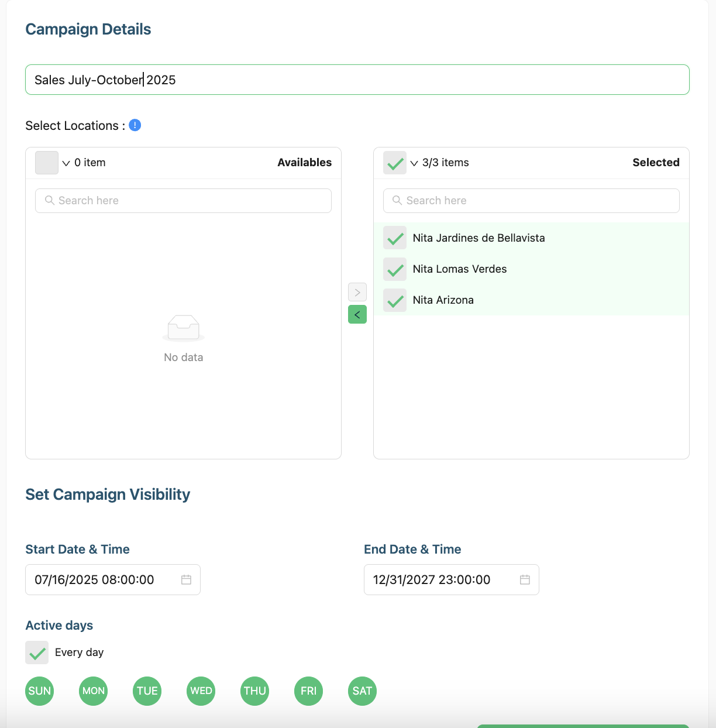716x728 pixels.
Task: Deselect the WED active day
Action: (201, 691)
